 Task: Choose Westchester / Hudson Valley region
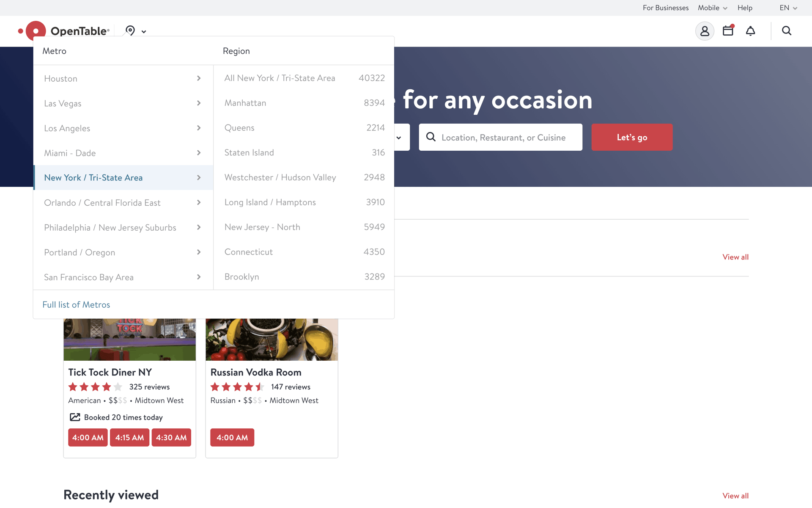point(304,177)
